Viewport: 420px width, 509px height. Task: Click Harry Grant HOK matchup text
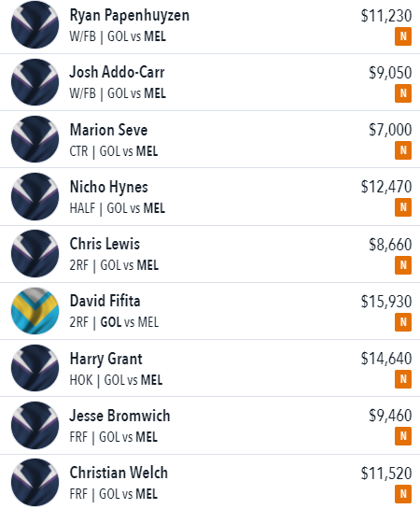pos(116,380)
